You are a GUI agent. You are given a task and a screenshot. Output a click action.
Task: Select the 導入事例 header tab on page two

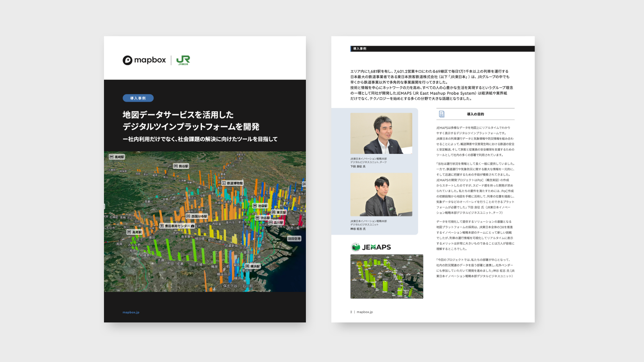(x=360, y=49)
